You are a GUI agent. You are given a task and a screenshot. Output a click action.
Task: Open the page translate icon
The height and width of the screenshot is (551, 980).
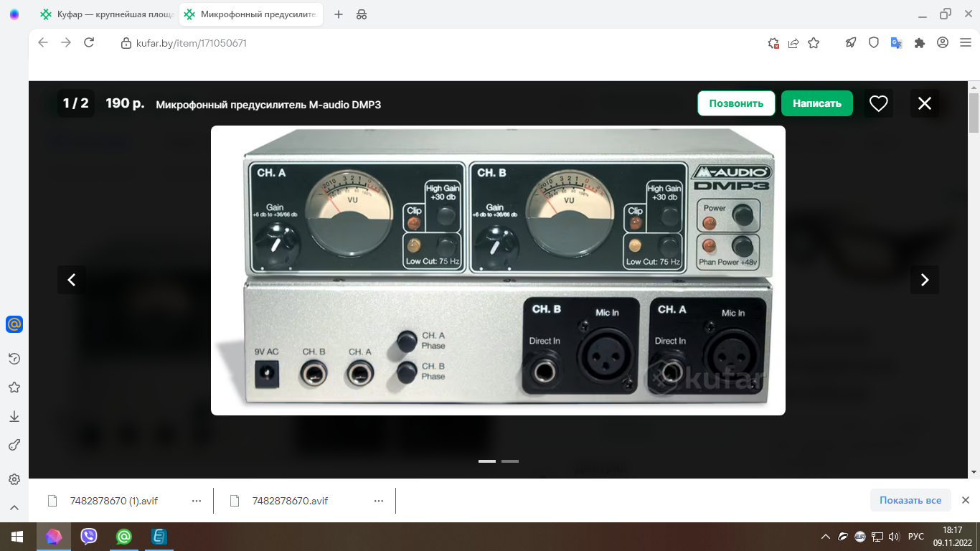(896, 43)
